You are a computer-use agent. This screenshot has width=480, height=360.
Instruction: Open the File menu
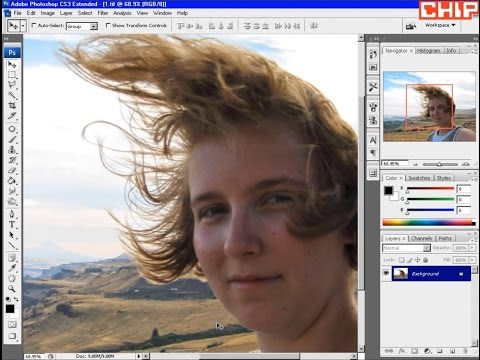pos(17,13)
